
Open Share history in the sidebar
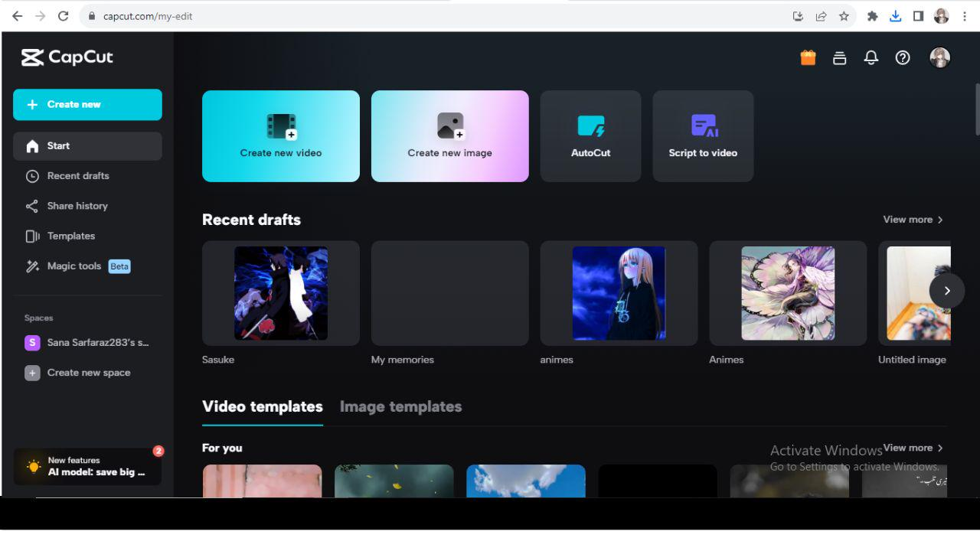click(x=87, y=206)
